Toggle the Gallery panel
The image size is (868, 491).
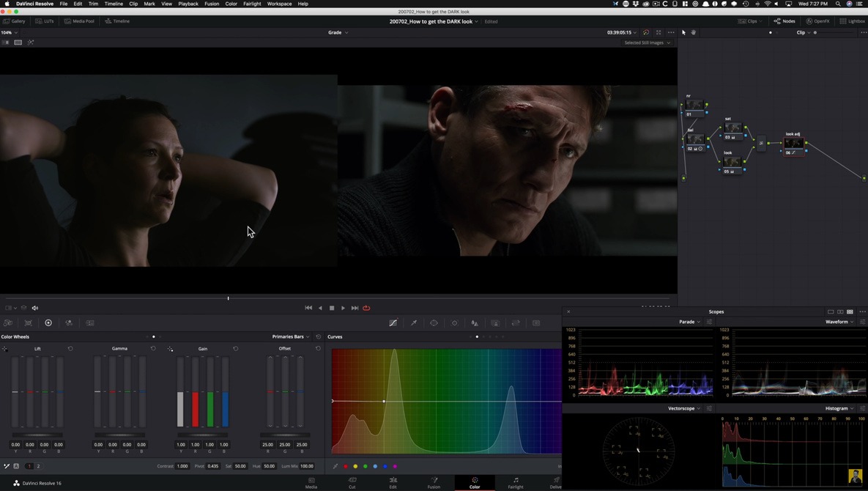[15, 21]
